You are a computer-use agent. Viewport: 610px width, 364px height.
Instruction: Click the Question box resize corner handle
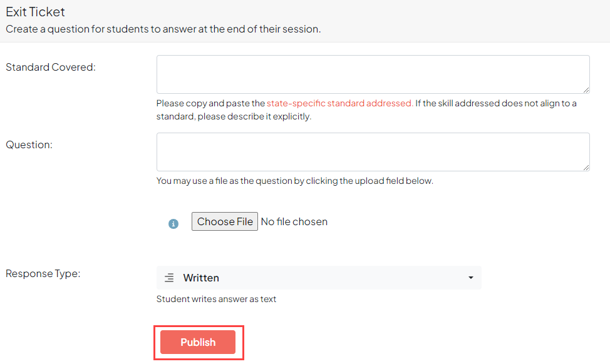click(x=586, y=168)
